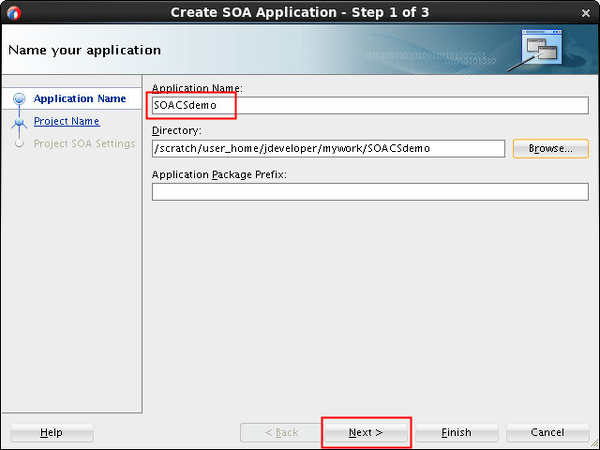Click the 'Name your application' heading
Viewport: 600px width, 450px height.
pos(84,50)
